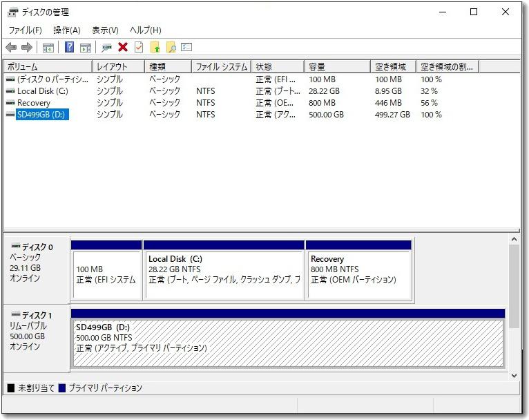Click the show/hide console tree icon
Image resolution: width=529 pixels, height=420 pixels.
tap(48, 48)
